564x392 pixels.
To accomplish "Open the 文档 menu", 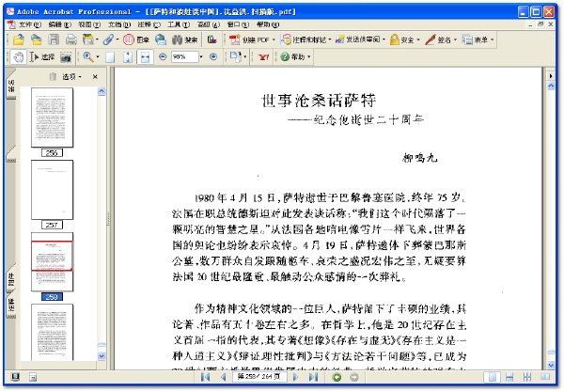I will 119,24.
